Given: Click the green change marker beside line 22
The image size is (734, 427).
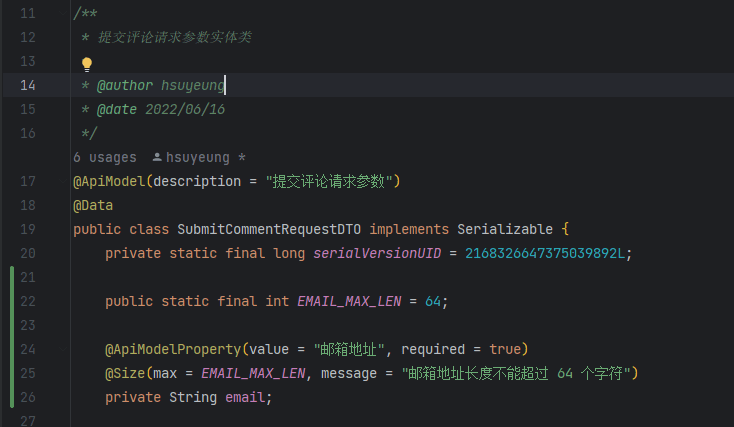Looking at the screenshot, I should (x=12, y=301).
